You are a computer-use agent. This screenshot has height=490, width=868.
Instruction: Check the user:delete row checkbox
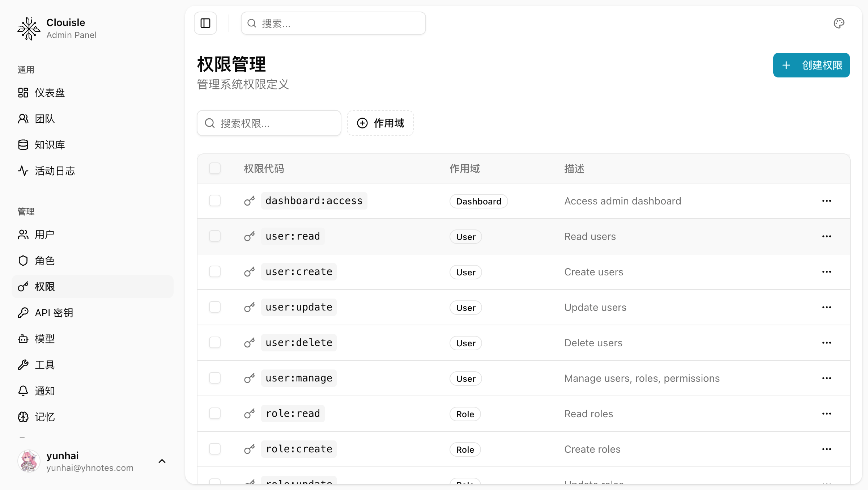tap(215, 342)
